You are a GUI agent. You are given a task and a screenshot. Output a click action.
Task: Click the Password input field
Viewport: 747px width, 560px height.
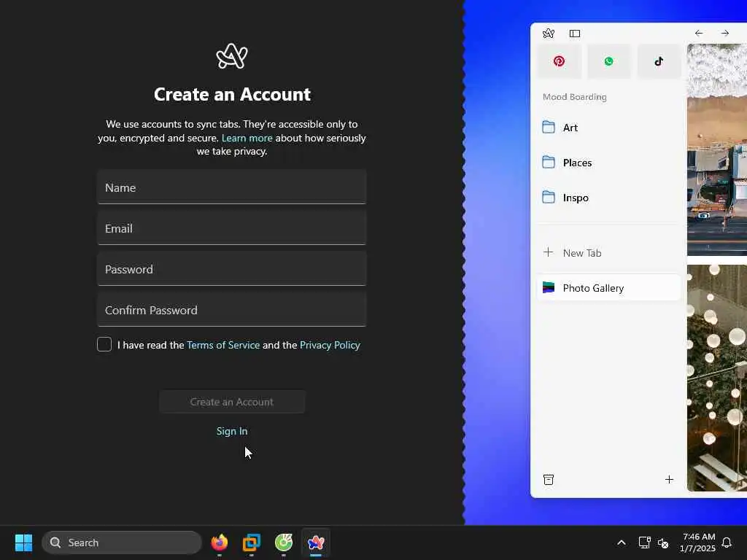(231, 269)
